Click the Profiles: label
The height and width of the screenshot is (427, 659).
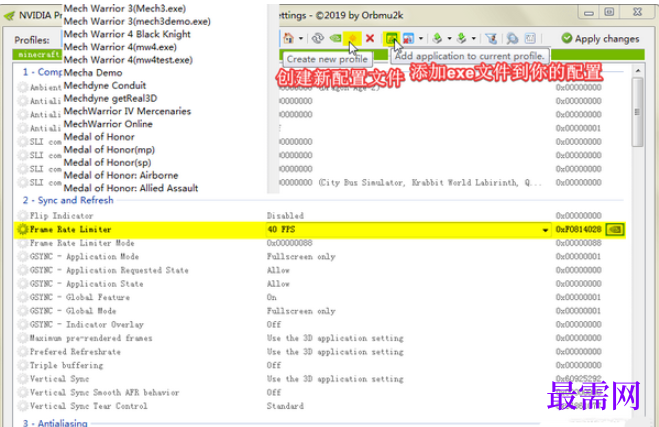(32, 40)
